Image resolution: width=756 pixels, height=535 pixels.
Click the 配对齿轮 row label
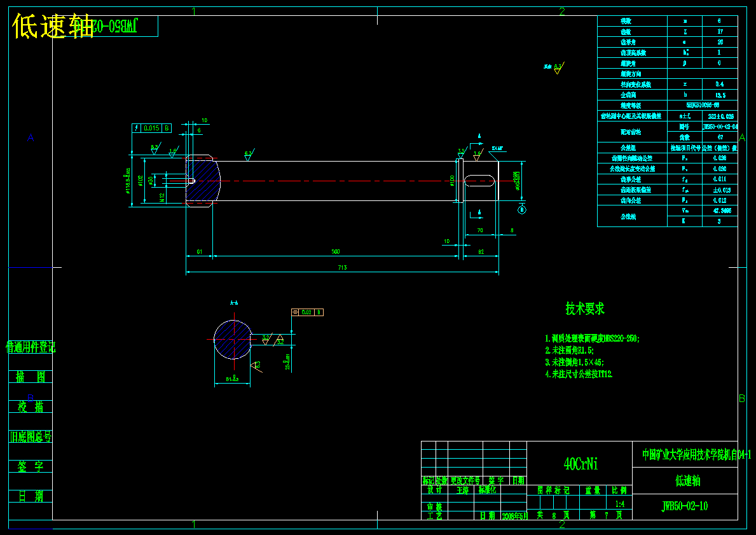pyautogui.click(x=630, y=132)
